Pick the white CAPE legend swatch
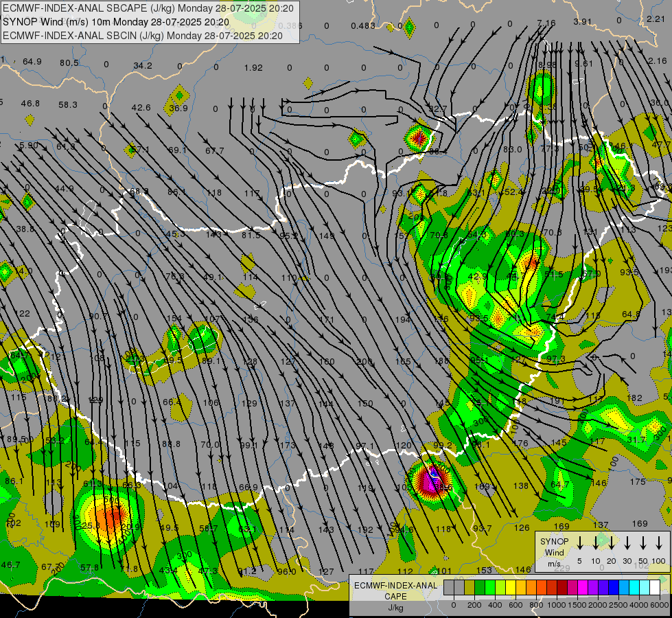The height and width of the screenshot is (618, 672). click(654, 587)
